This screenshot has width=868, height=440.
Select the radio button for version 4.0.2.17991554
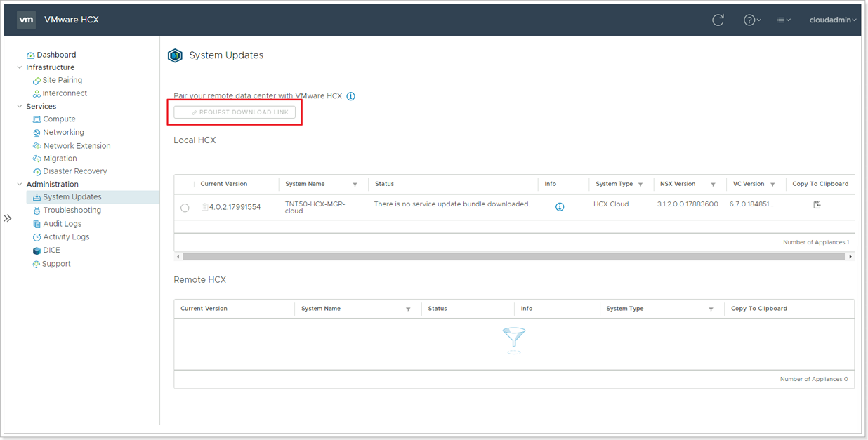pos(185,208)
